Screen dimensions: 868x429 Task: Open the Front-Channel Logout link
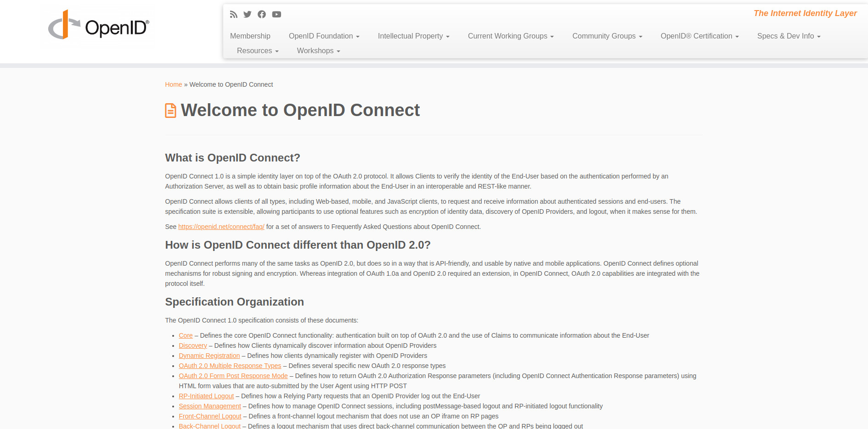click(x=210, y=416)
